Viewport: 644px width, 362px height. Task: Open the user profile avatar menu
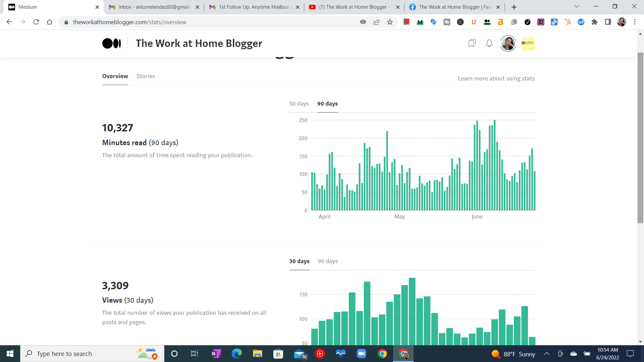(x=508, y=43)
